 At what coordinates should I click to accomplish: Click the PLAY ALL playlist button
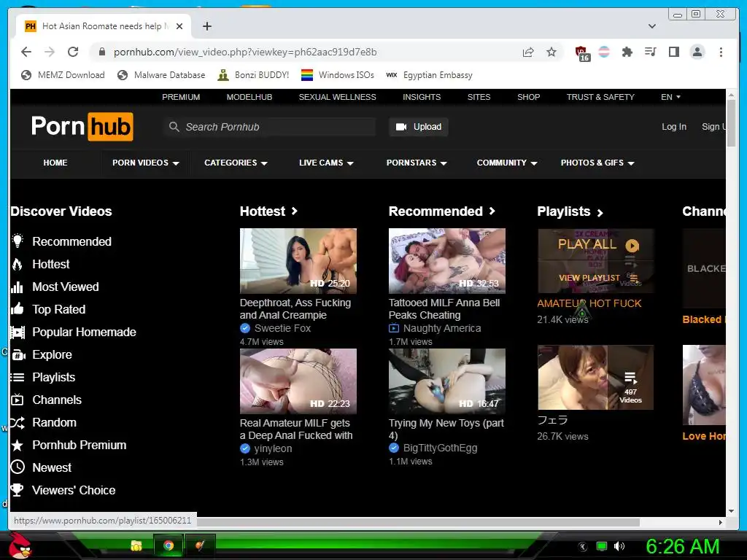pos(598,244)
